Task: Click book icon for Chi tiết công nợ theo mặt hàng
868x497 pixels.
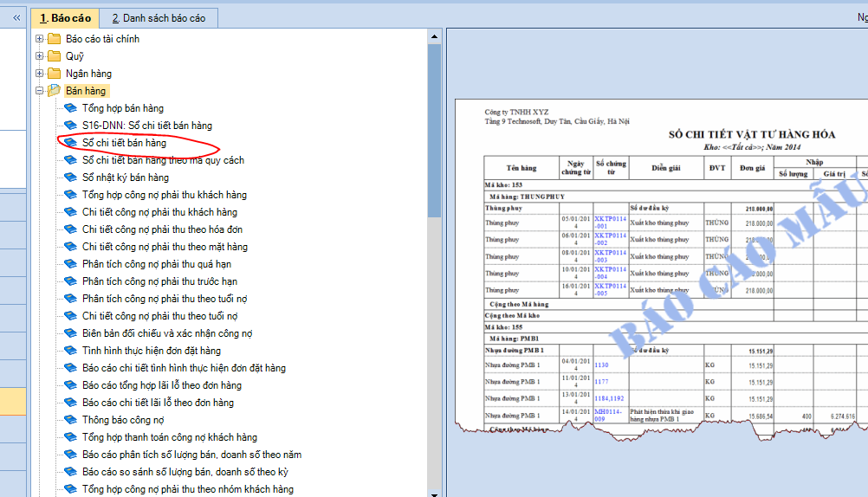Action: coord(70,246)
